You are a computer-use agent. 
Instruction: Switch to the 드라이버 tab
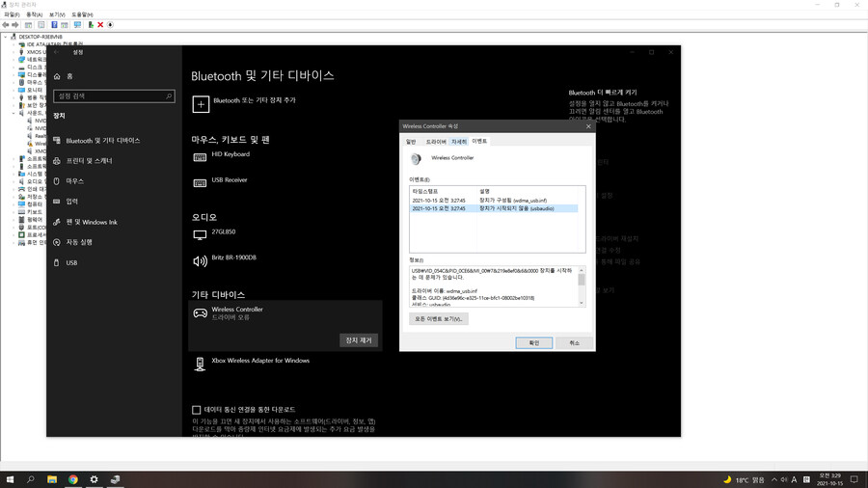(436, 142)
